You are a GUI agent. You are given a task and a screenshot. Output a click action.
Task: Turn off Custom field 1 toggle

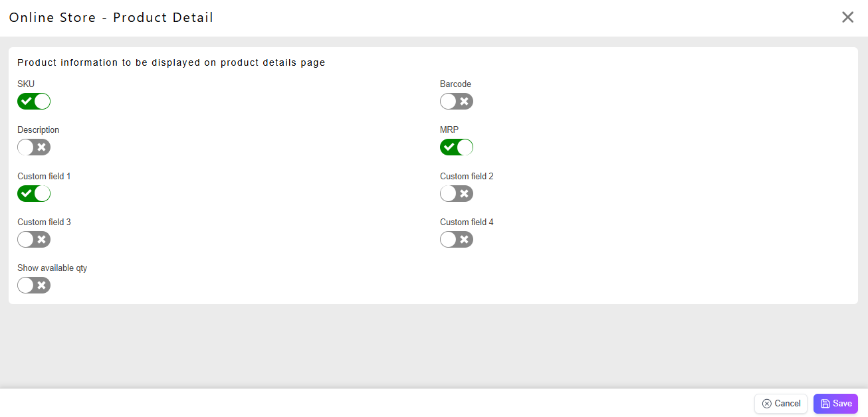click(34, 194)
